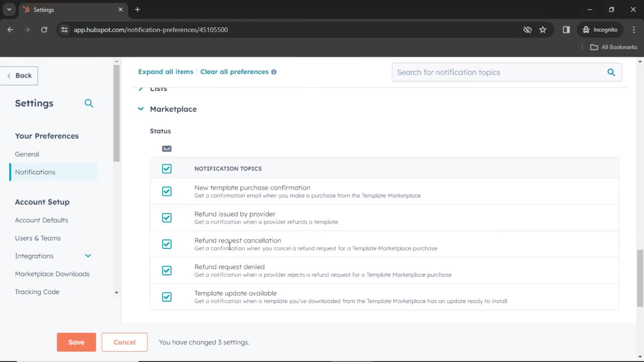This screenshot has width=644, height=362.
Task: Toggle Template update available notification off
Action: coord(167,297)
